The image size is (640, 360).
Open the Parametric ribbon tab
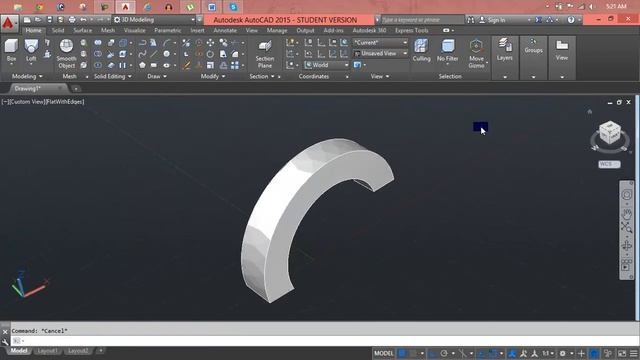(168, 30)
